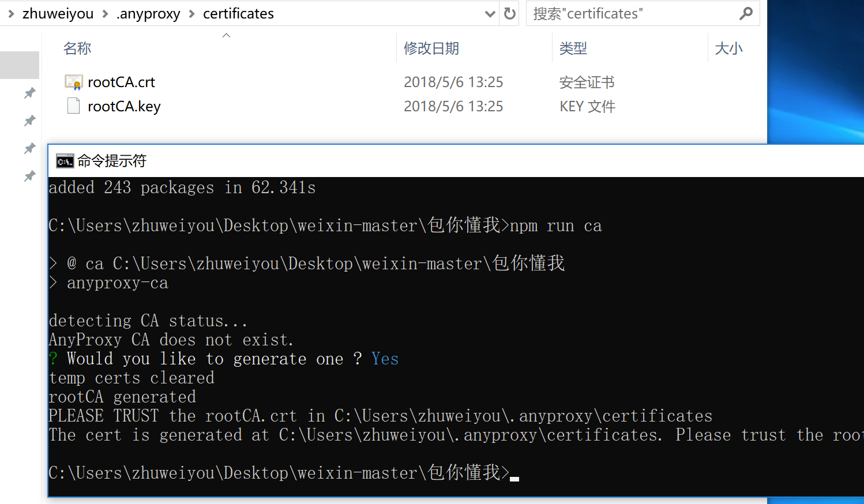Expand the chevron before zhuweiyou breadcrumb

coord(11,14)
